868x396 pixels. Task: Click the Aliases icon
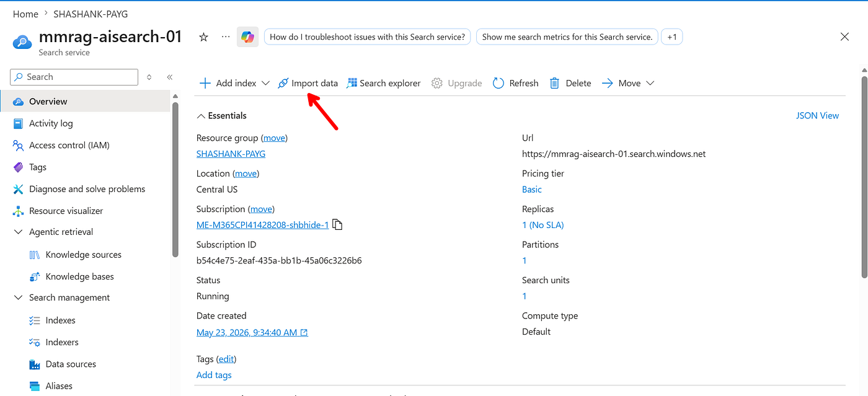click(35, 386)
